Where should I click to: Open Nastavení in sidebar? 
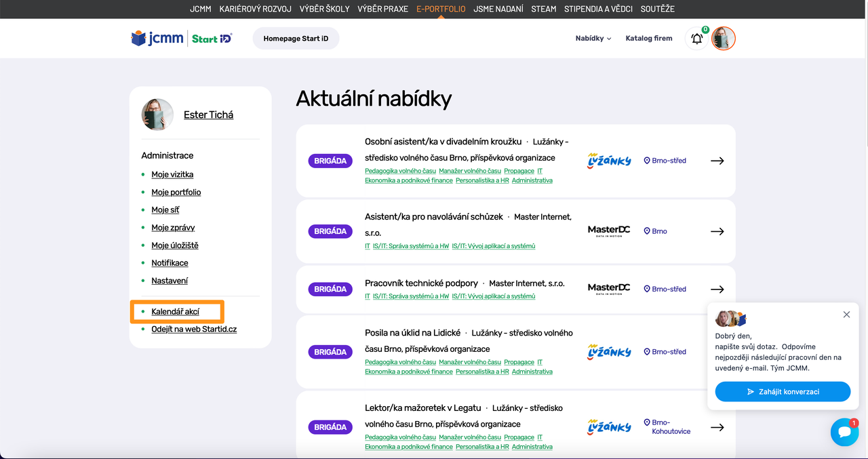(170, 280)
